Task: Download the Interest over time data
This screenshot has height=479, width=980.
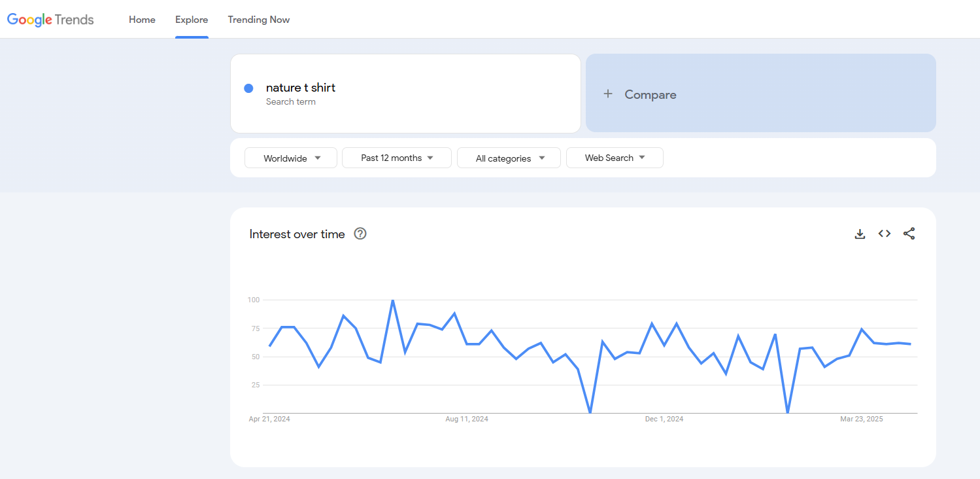Action: 860,234
